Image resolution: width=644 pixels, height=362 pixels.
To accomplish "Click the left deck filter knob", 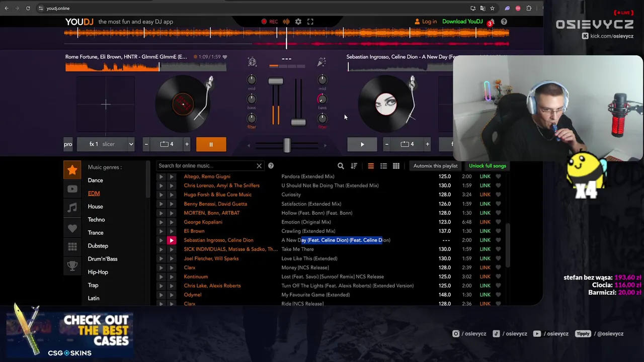I will point(252,118).
